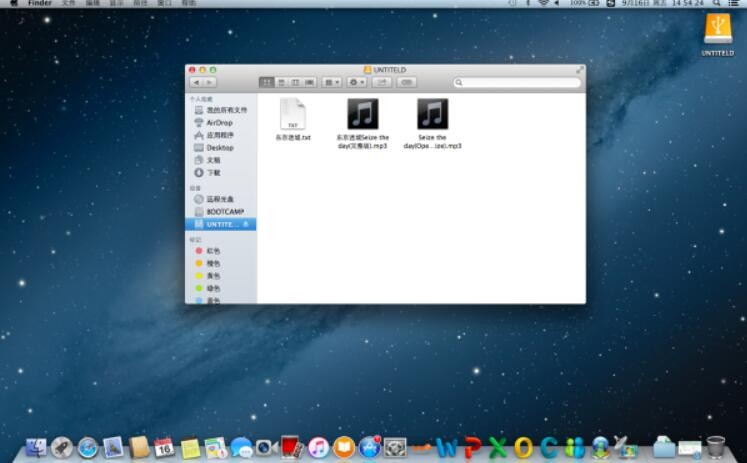The image size is (747, 463).
Task: Select the Seize the day(Ope…ize).mp3 file
Action: pos(432,114)
